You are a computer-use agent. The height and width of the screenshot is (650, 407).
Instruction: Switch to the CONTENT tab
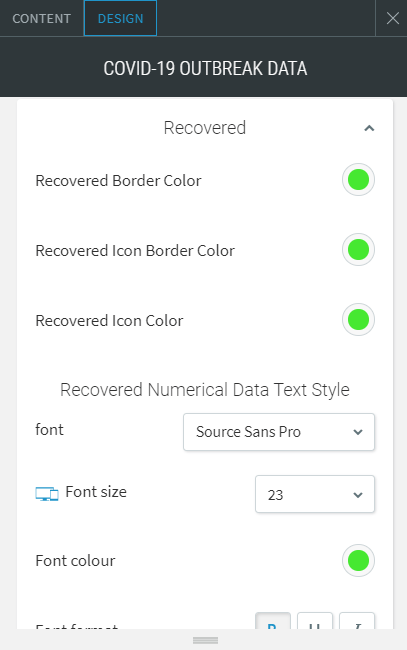tap(41, 18)
